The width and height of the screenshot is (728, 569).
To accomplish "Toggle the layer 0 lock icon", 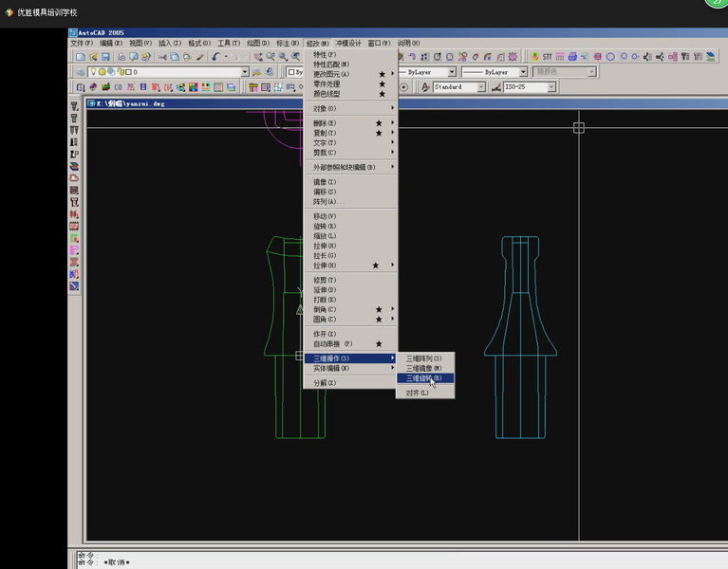I will coord(121,72).
